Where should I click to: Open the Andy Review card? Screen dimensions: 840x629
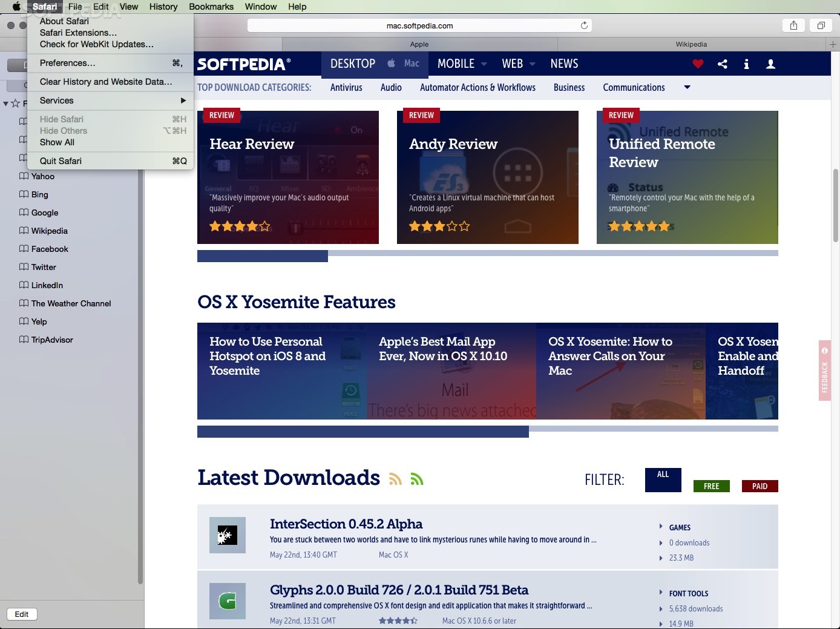(x=488, y=177)
